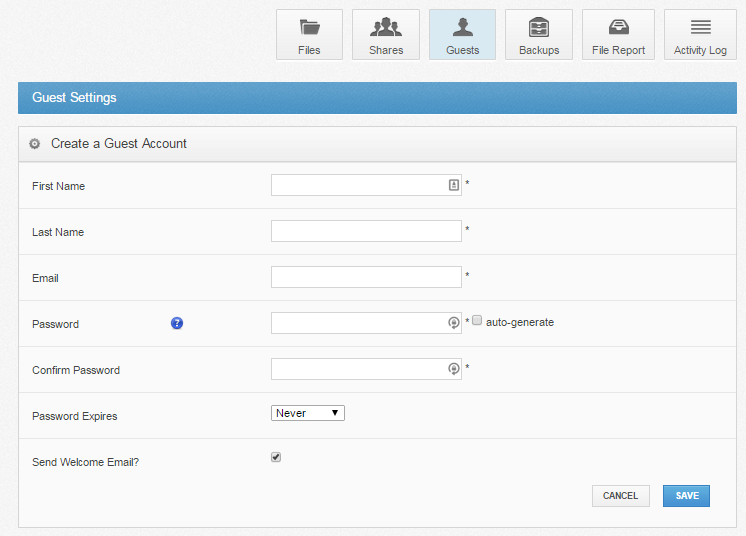Go to the File Report tab
Image resolution: width=746 pixels, height=536 pixels.
click(x=618, y=35)
